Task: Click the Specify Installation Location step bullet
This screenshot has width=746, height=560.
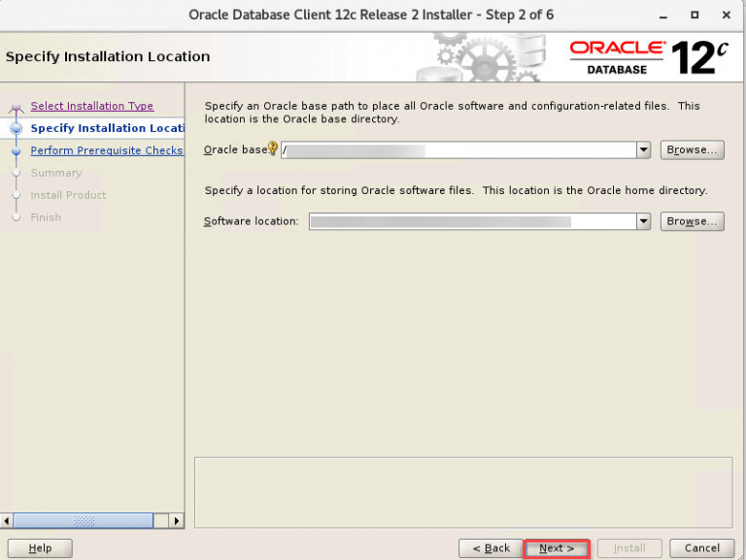Action: coord(17,128)
